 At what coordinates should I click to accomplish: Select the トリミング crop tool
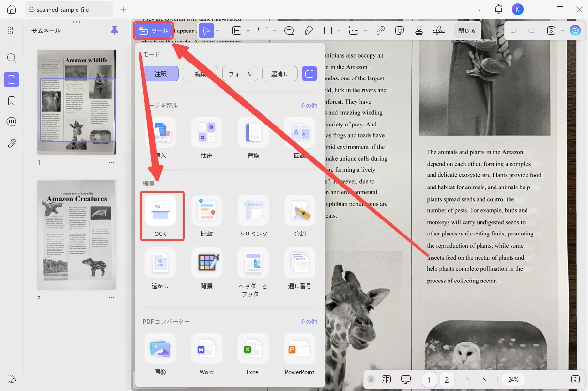coord(253,216)
